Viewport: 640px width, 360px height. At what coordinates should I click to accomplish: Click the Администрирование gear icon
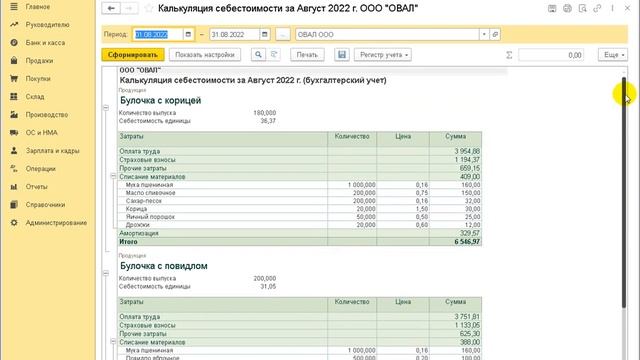point(14,223)
